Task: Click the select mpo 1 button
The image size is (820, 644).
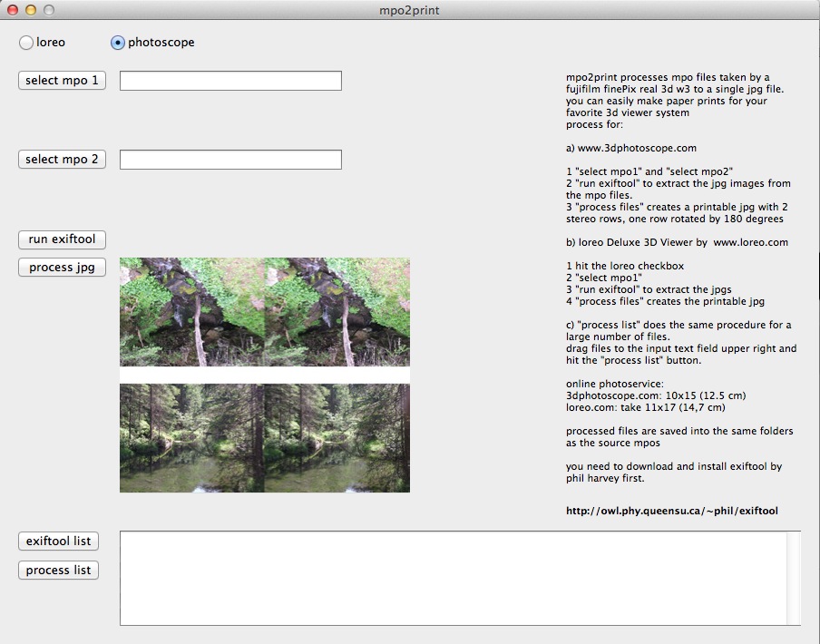Action: (x=62, y=81)
